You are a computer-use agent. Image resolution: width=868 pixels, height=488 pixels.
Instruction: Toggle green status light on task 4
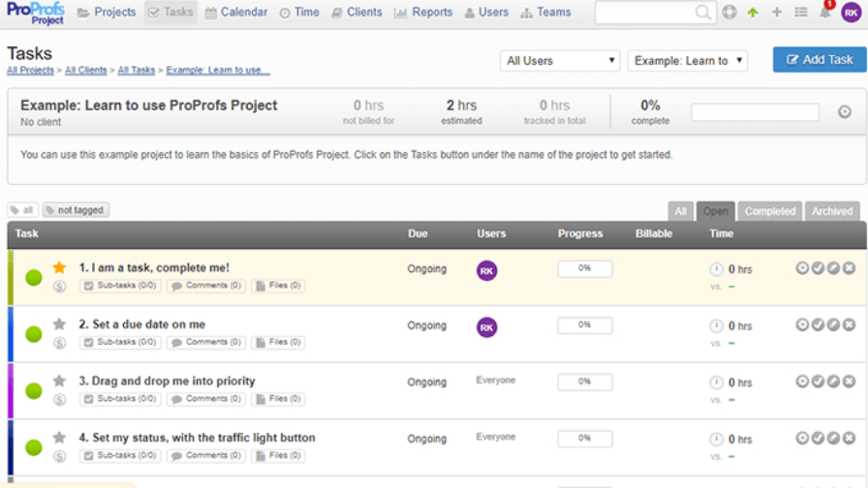pyautogui.click(x=34, y=447)
